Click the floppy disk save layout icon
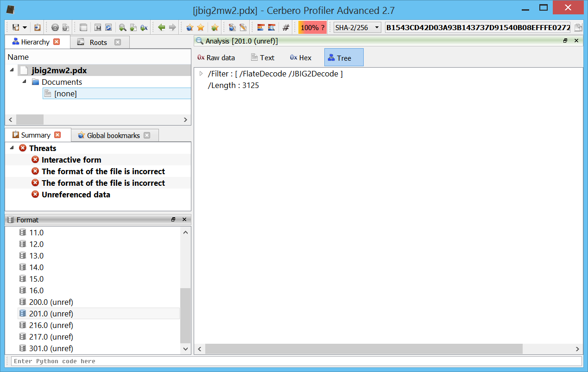Viewport: 588px width, 372px height. click(98, 27)
